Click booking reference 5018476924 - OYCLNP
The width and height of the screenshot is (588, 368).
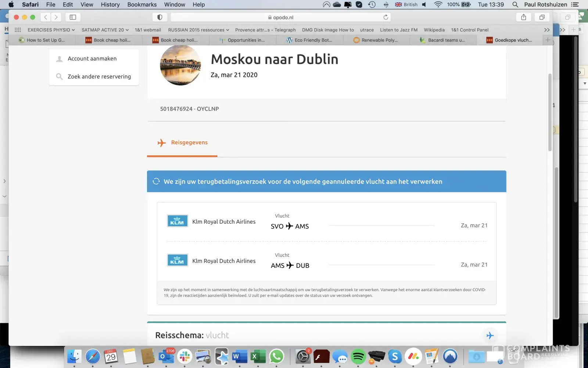[x=189, y=109]
